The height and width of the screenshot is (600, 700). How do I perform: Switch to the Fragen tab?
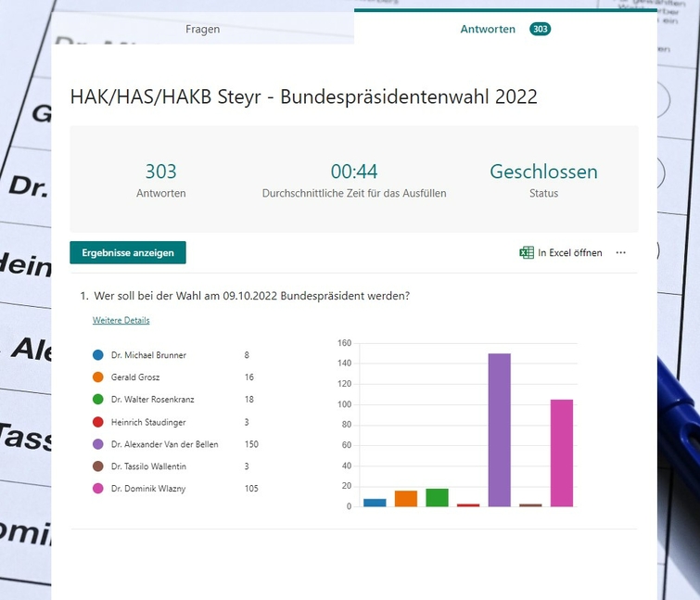coord(203,29)
